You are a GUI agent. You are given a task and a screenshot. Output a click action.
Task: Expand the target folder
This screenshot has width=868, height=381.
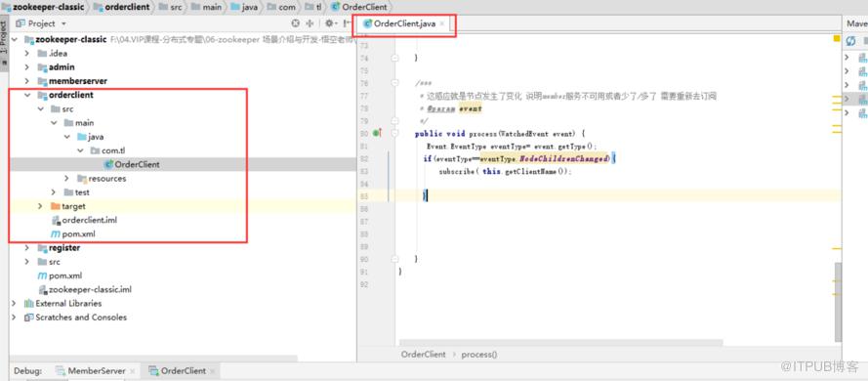pos(40,206)
